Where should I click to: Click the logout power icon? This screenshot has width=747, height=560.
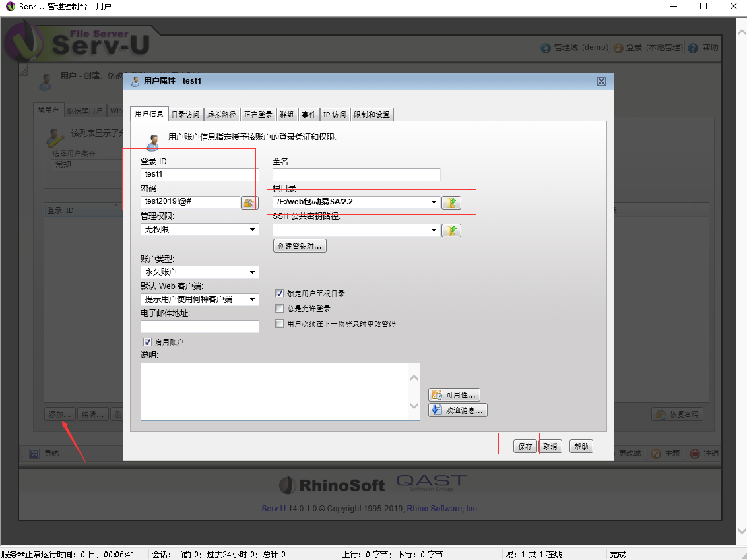click(695, 454)
